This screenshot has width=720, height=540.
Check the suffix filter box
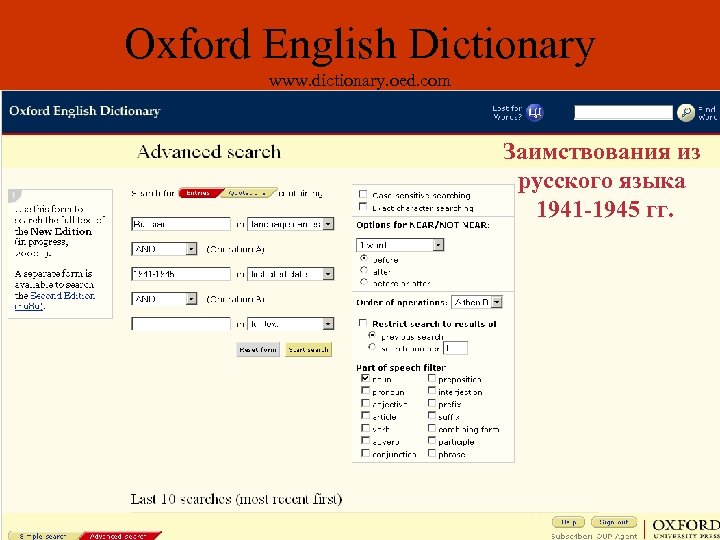[432, 416]
